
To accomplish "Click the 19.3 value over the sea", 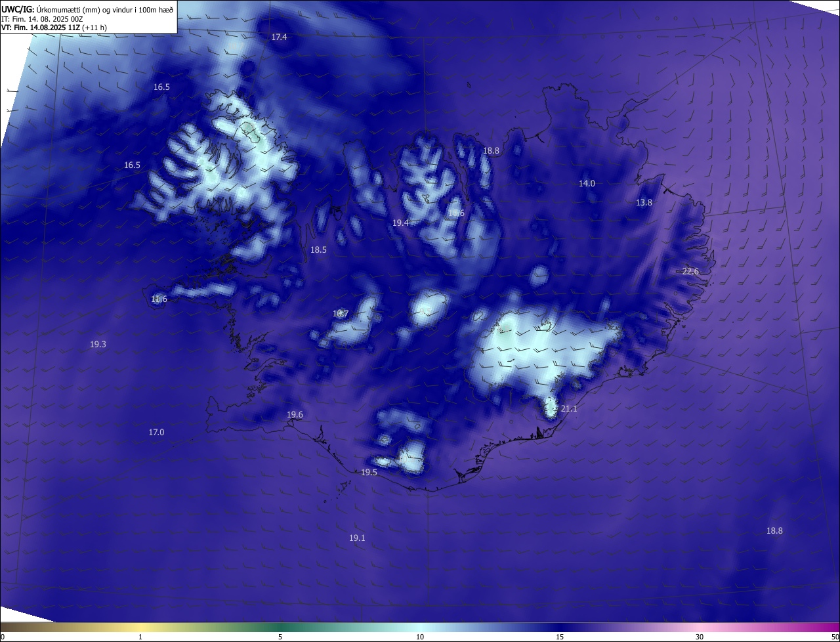I will 98,345.
